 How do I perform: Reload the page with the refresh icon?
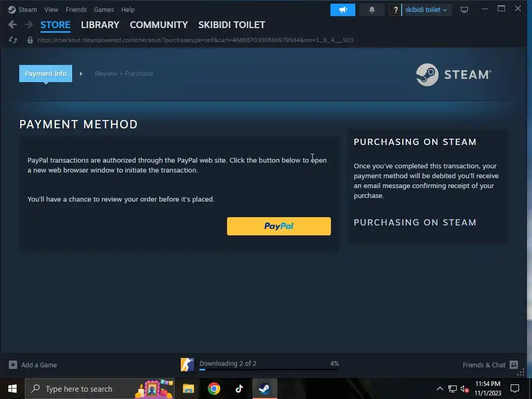(13, 40)
